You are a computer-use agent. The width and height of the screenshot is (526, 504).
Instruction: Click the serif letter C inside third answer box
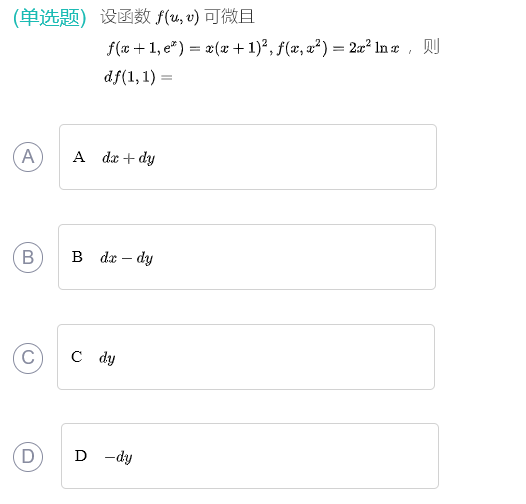[76, 357]
